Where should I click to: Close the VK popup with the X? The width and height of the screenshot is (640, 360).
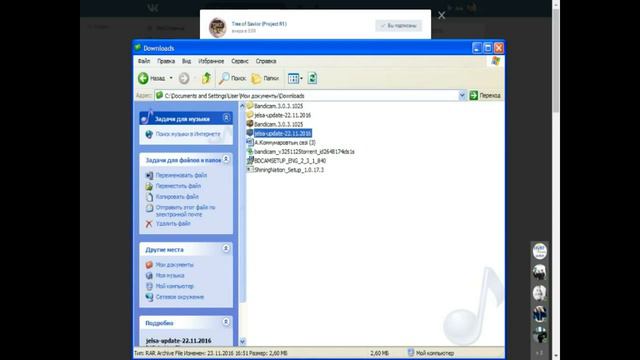442,15
